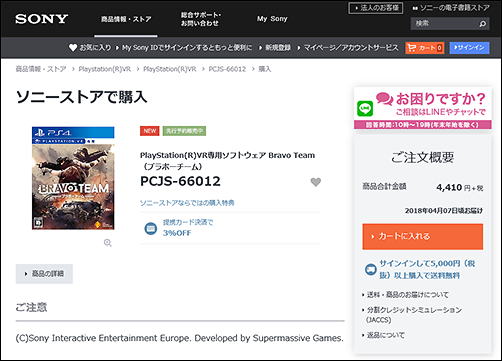The width and height of the screenshot is (502, 361).
Task: Open the カート button in header
Action: (x=425, y=48)
